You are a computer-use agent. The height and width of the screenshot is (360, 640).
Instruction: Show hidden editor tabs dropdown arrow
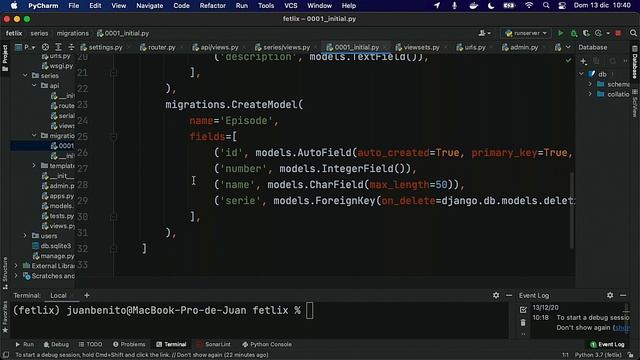[x=568, y=47]
